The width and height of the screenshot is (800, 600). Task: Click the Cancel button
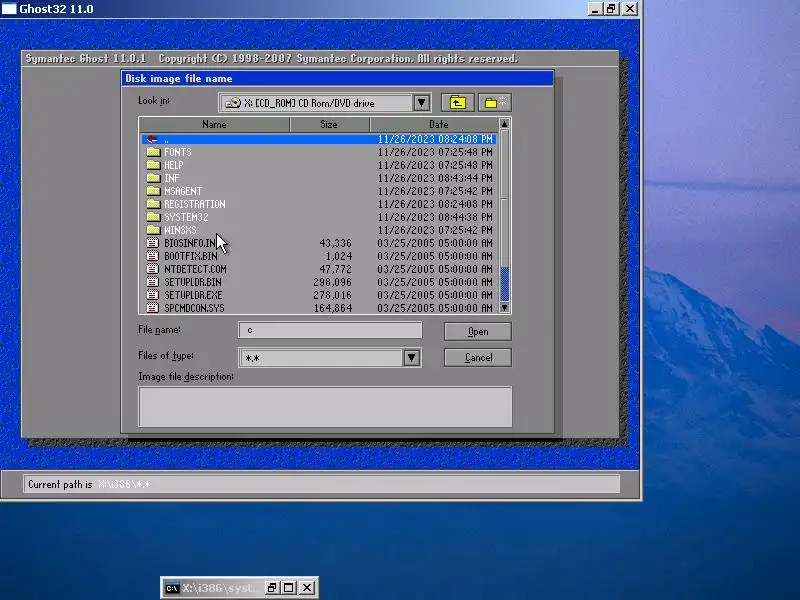478,358
